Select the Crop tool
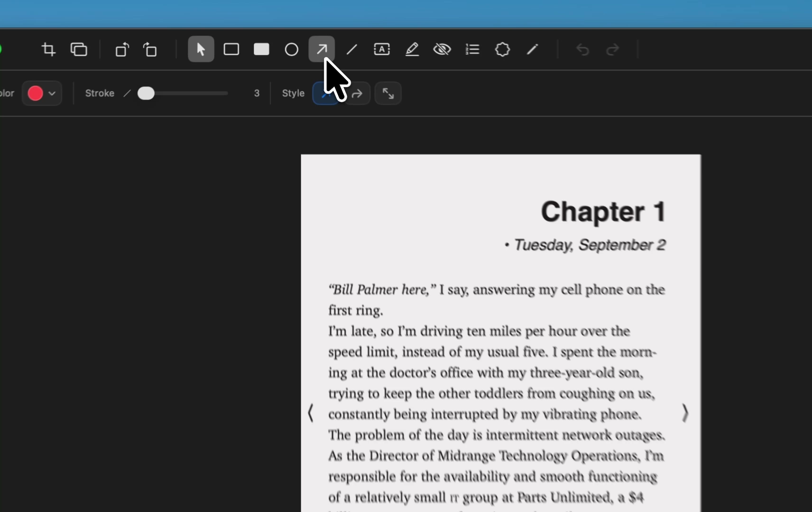812x512 pixels. (x=48, y=50)
